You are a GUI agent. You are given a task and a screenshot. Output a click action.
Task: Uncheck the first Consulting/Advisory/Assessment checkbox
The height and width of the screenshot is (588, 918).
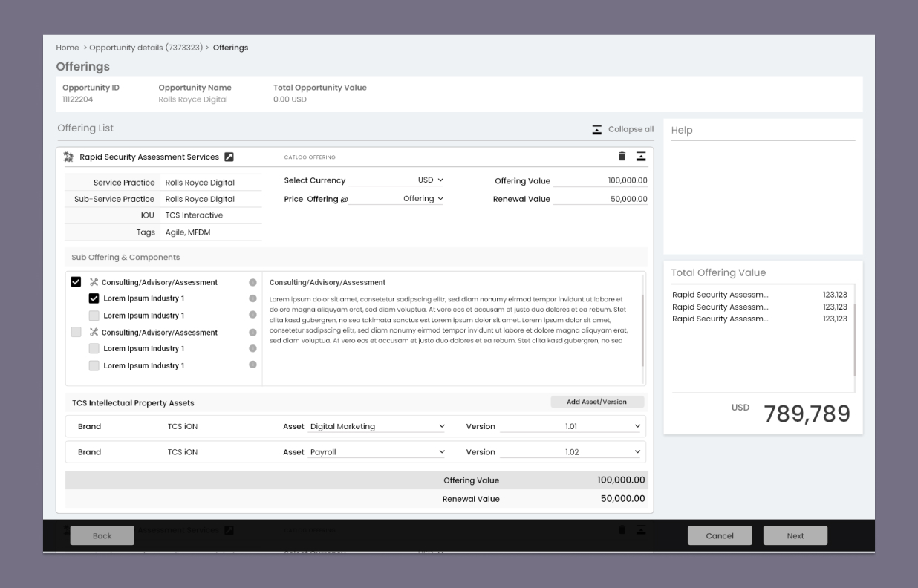(76, 282)
